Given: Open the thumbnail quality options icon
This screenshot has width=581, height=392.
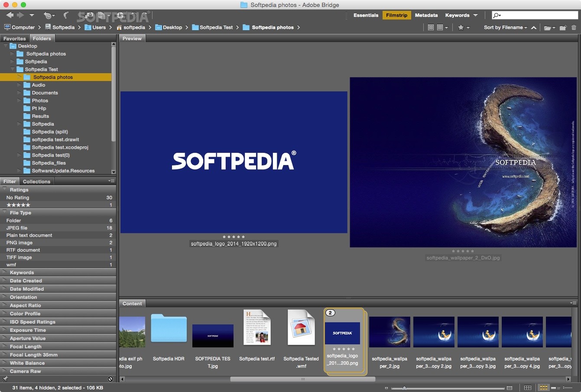Looking at the screenshot, I should [x=441, y=27].
